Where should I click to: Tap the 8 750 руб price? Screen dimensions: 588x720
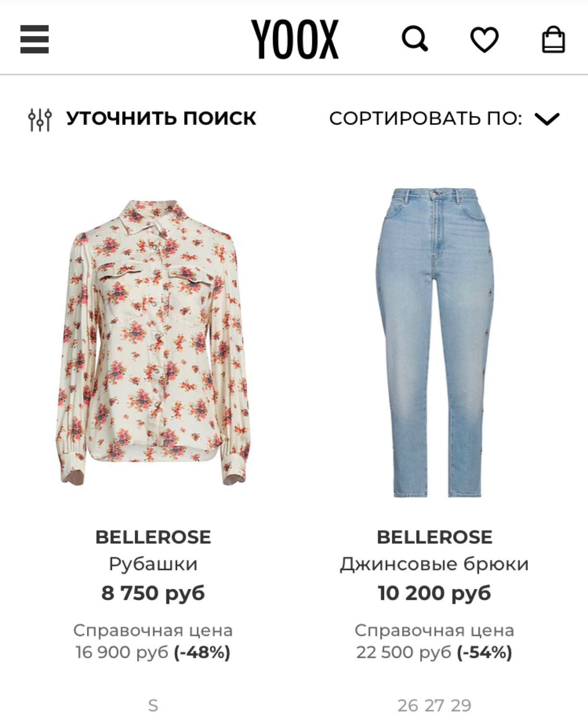click(x=153, y=593)
